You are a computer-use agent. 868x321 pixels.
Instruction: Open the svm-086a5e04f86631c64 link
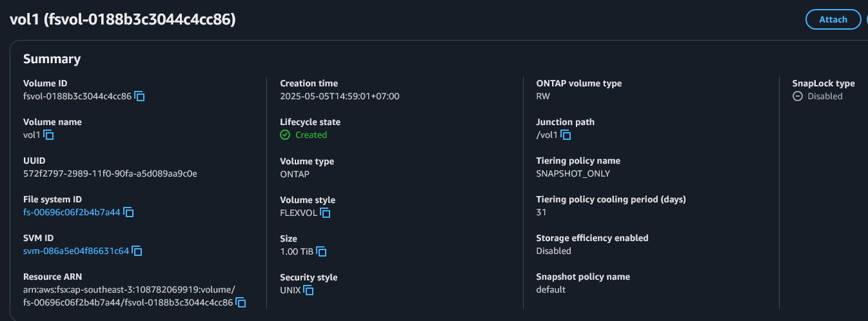pyautogui.click(x=76, y=251)
